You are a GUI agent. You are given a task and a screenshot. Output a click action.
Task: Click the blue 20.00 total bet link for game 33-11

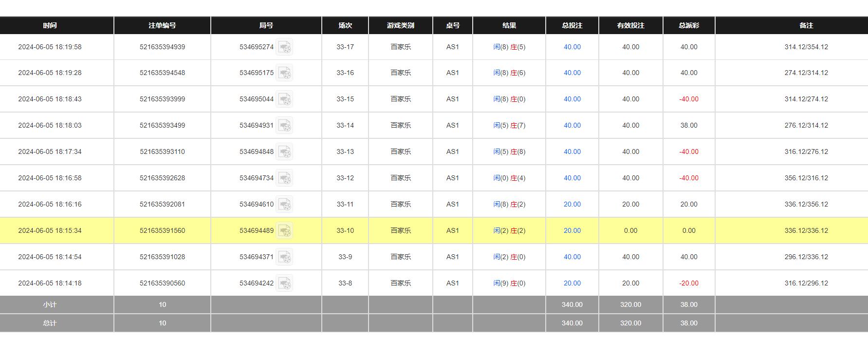click(572, 204)
